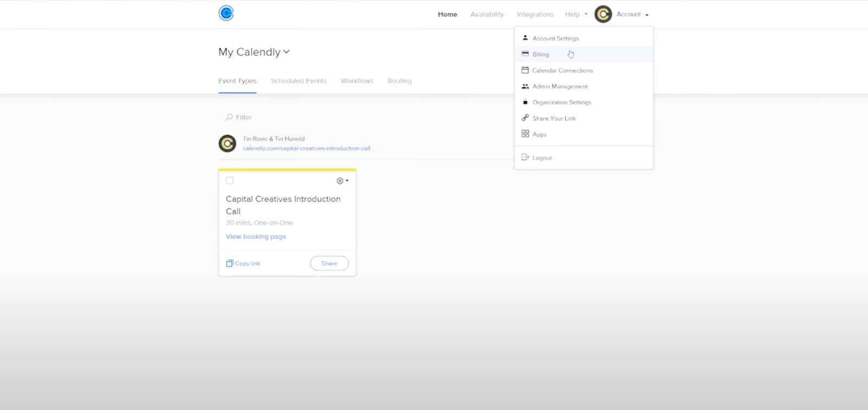
Task: Click the grid icon beside Apps
Action: [525, 134]
